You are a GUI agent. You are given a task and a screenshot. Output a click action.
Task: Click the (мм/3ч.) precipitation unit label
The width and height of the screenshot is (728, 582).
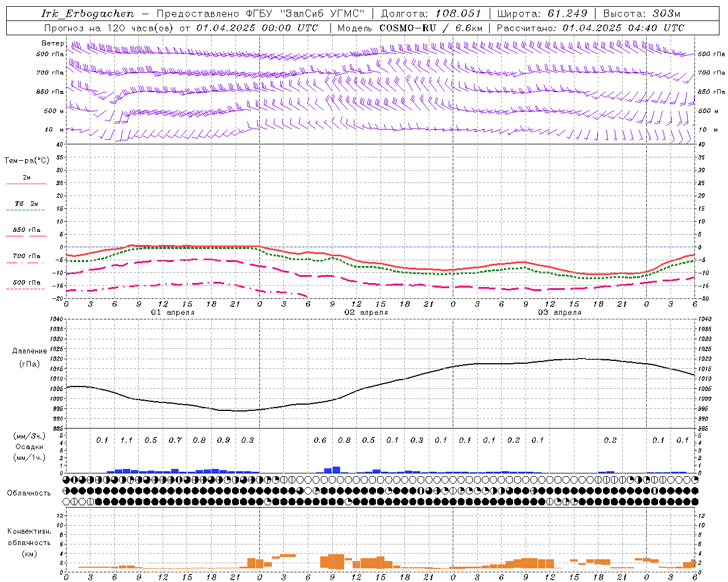tap(30, 436)
